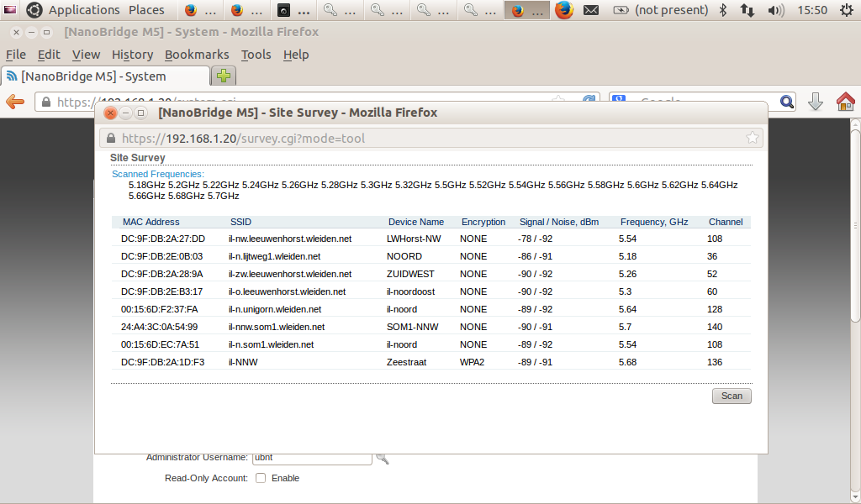Open the mail envelope indicator
The image size is (861, 504).
pos(591,10)
